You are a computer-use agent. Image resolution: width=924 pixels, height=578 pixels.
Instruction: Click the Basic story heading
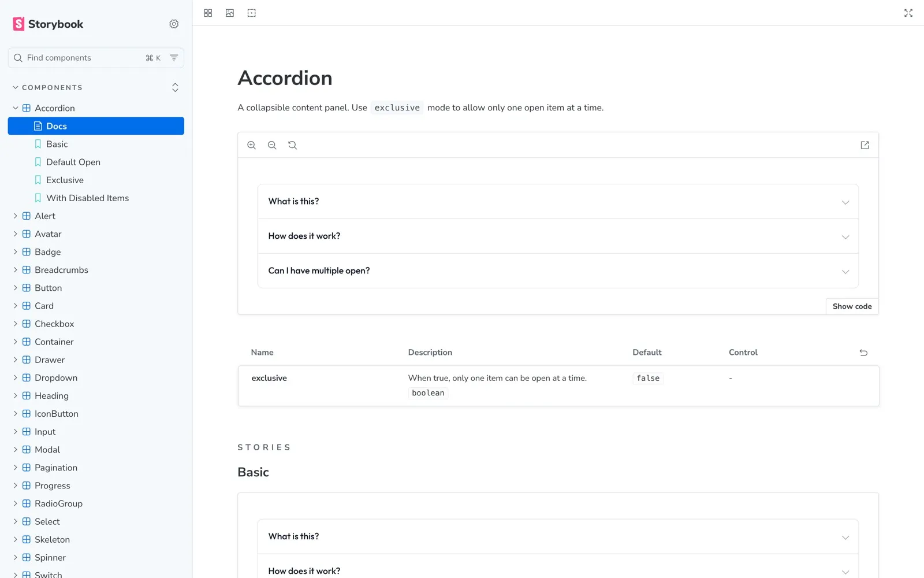coord(253,472)
